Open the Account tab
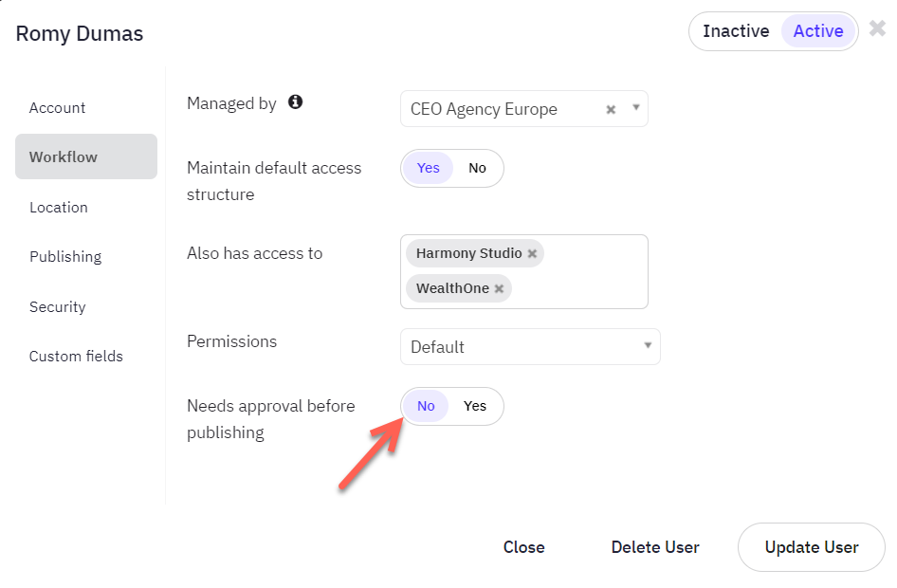 [x=57, y=107]
